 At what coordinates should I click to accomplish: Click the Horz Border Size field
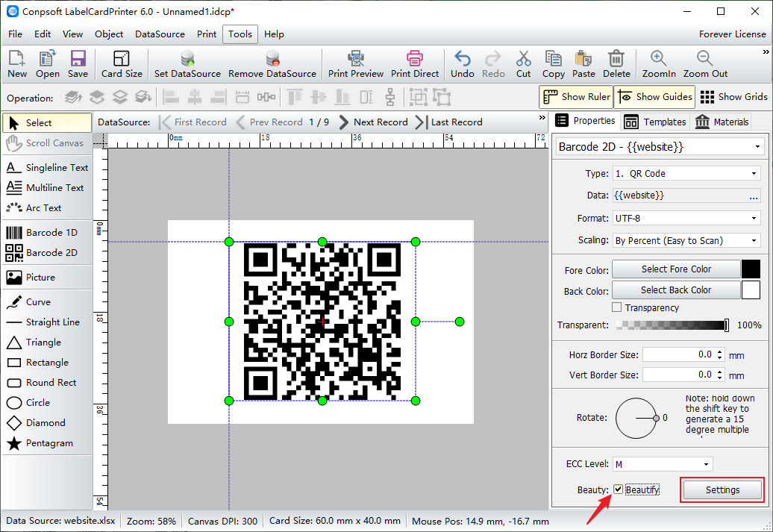point(679,354)
